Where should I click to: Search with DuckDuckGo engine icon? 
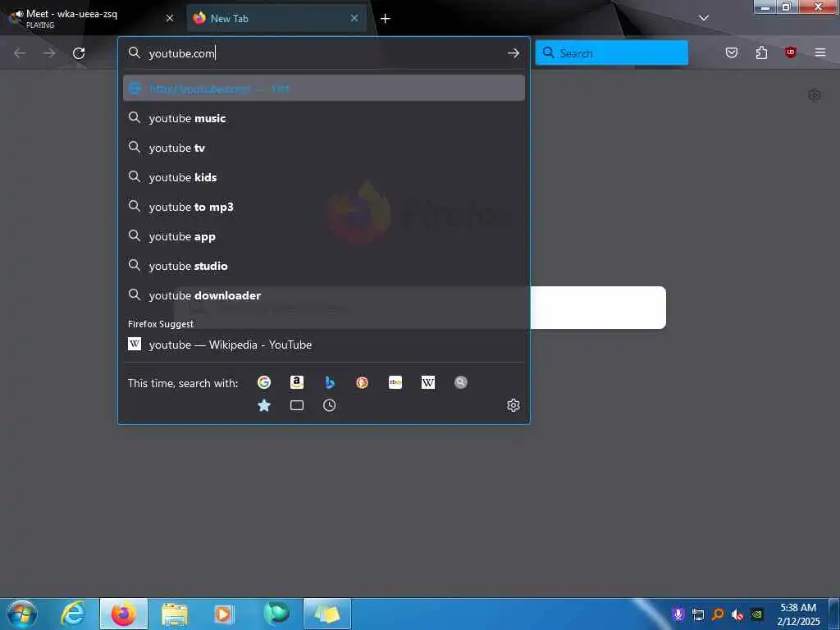pyautogui.click(x=362, y=382)
